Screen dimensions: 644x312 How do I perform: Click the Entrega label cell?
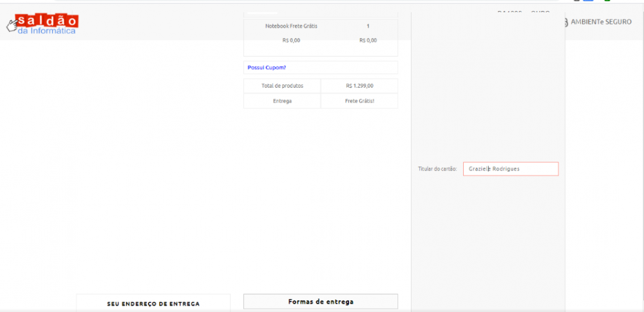tap(282, 101)
